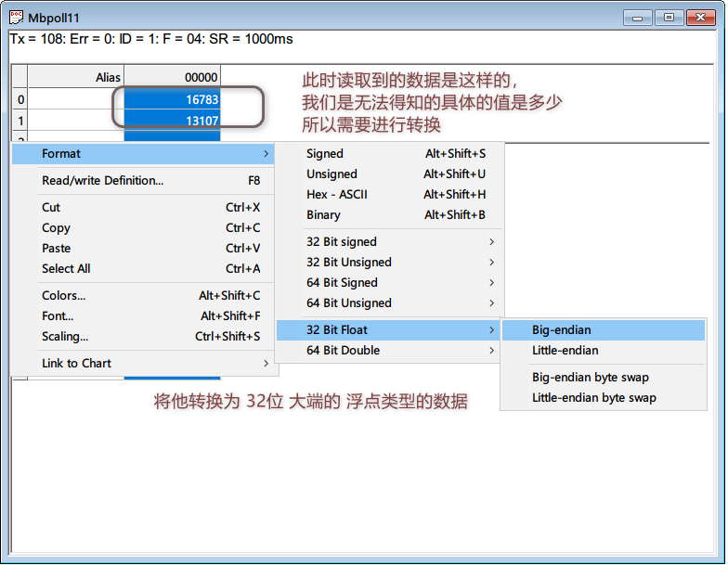The image size is (728, 566).
Task: Select Little-endian float format
Action: [x=604, y=351]
